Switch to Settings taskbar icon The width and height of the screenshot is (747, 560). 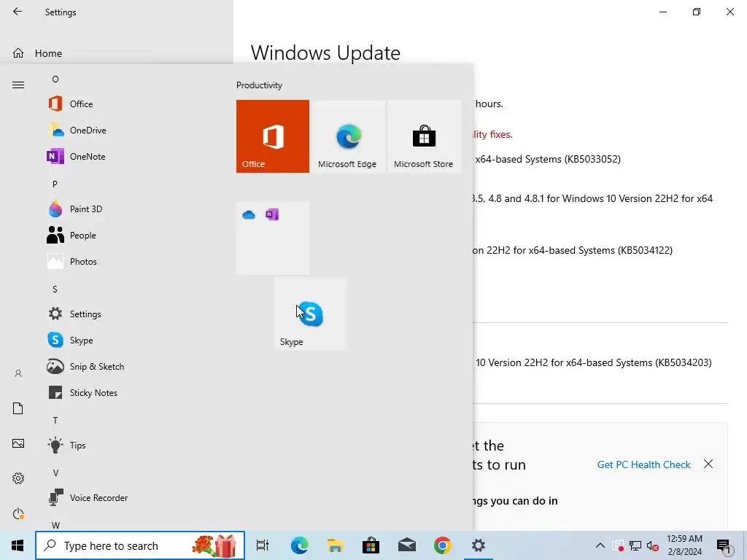click(x=479, y=545)
